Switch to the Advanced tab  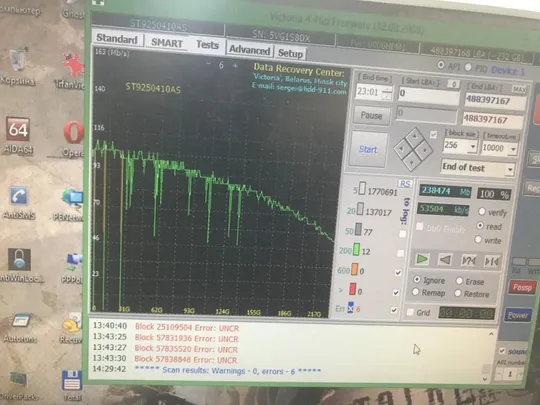pyautogui.click(x=249, y=50)
